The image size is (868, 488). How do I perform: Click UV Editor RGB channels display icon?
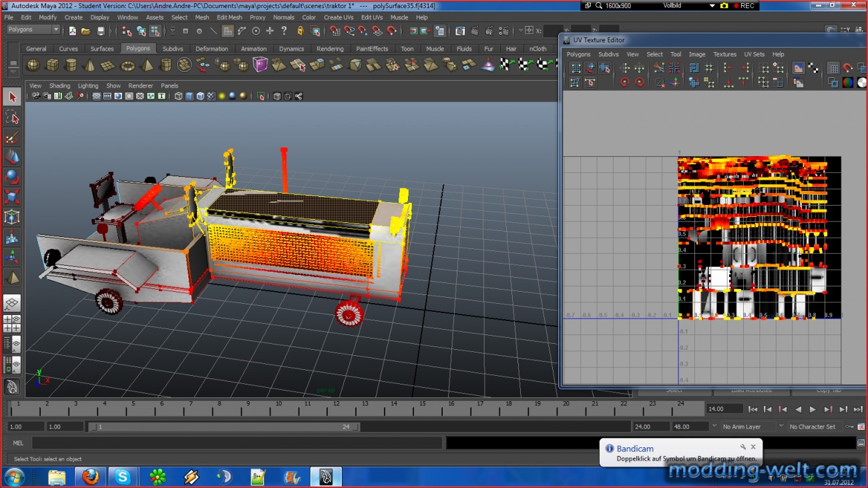point(847,82)
